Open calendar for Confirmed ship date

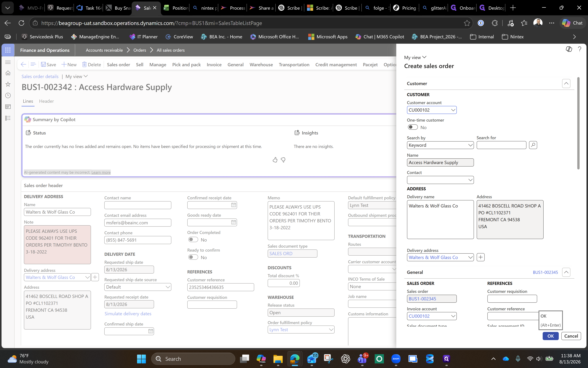point(151,331)
